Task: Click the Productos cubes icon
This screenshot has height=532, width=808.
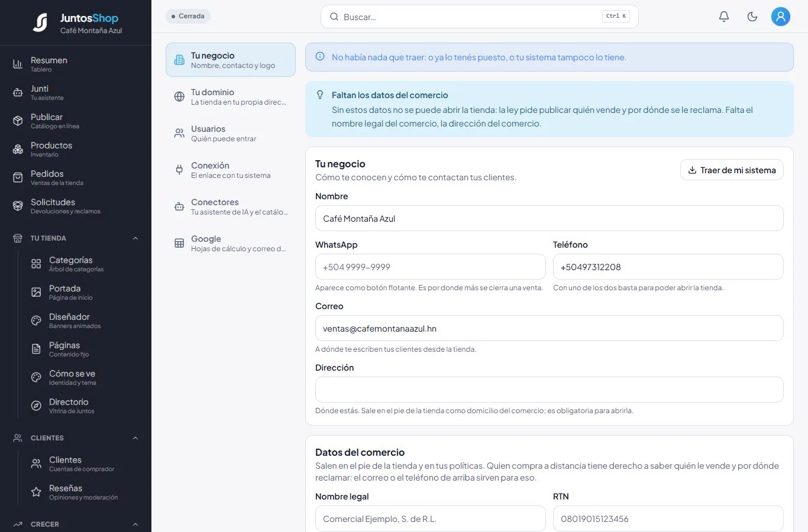Action: coord(18,149)
